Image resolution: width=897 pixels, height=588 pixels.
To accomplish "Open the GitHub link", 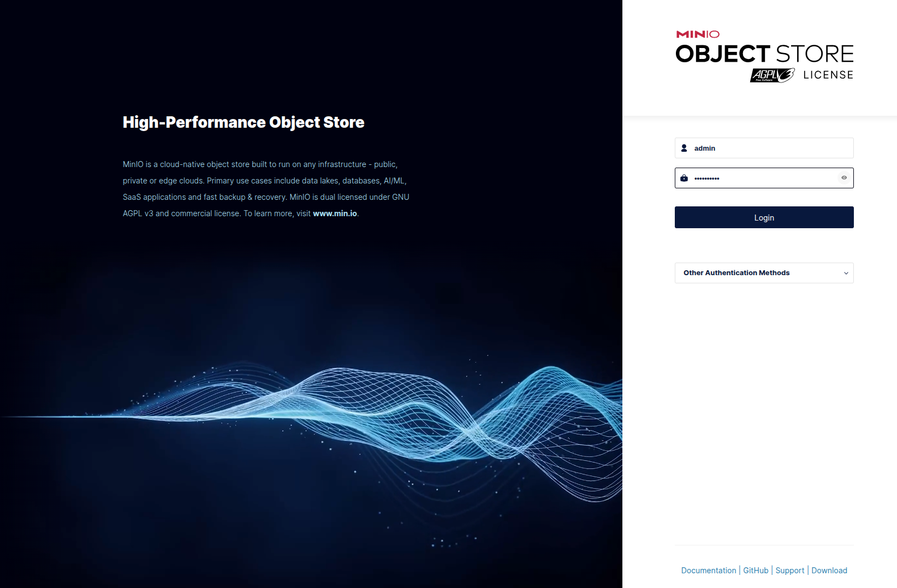I will pos(756,571).
